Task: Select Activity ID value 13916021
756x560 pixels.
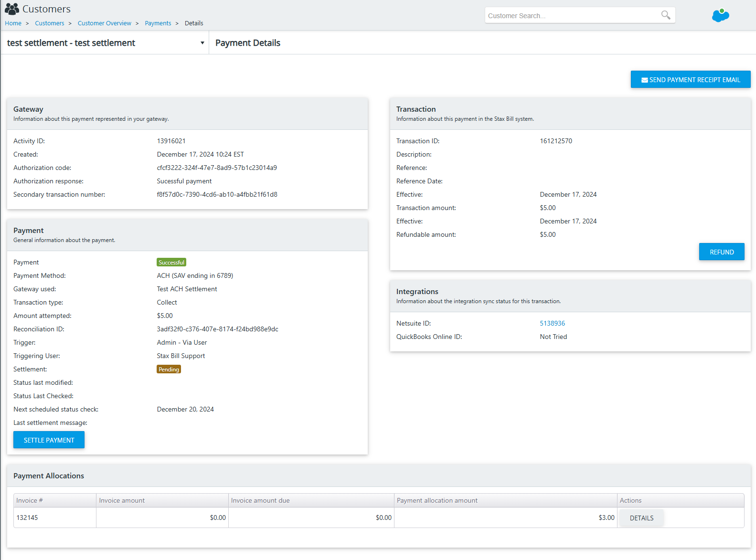Action: click(x=171, y=141)
